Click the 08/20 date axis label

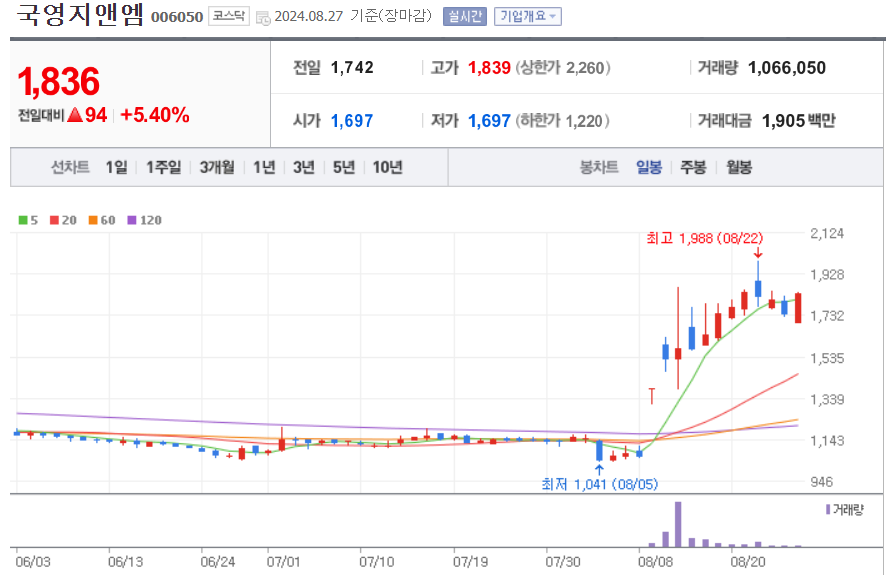[748, 561]
